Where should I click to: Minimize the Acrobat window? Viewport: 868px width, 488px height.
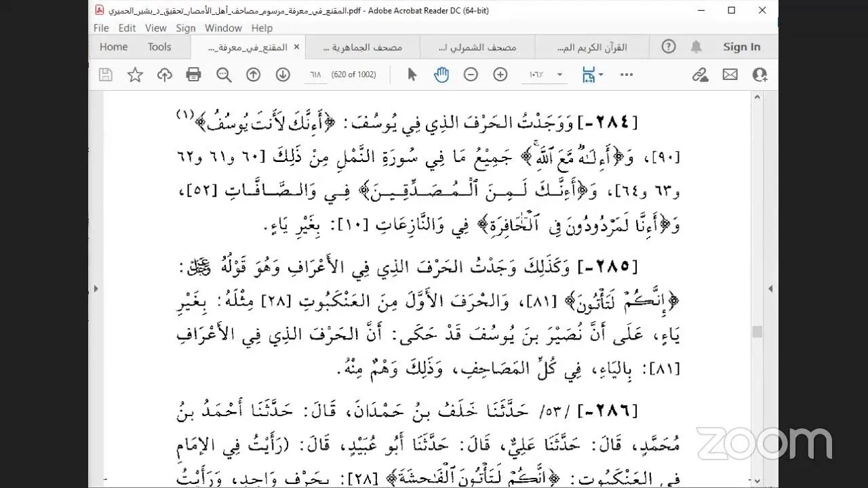click(x=701, y=10)
